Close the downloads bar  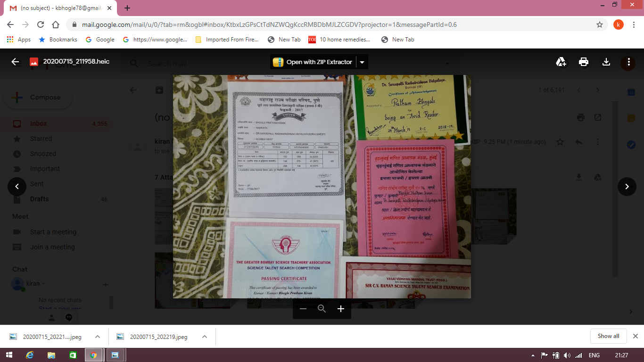pos(635,336)
